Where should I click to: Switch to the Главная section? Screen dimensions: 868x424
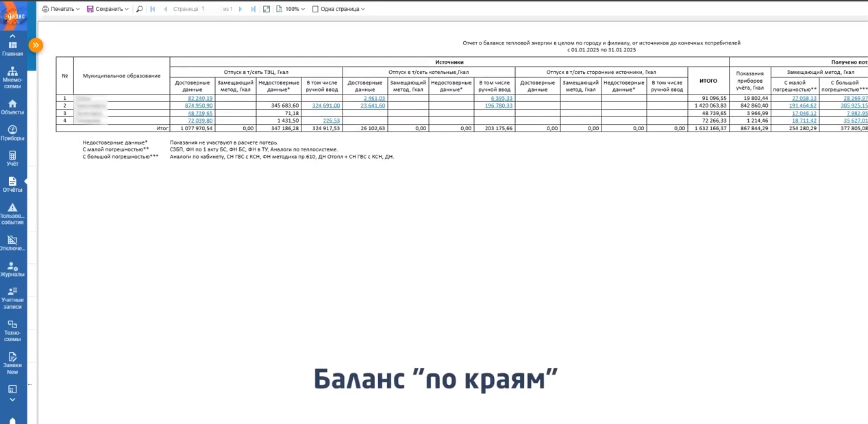pos(12,48)
